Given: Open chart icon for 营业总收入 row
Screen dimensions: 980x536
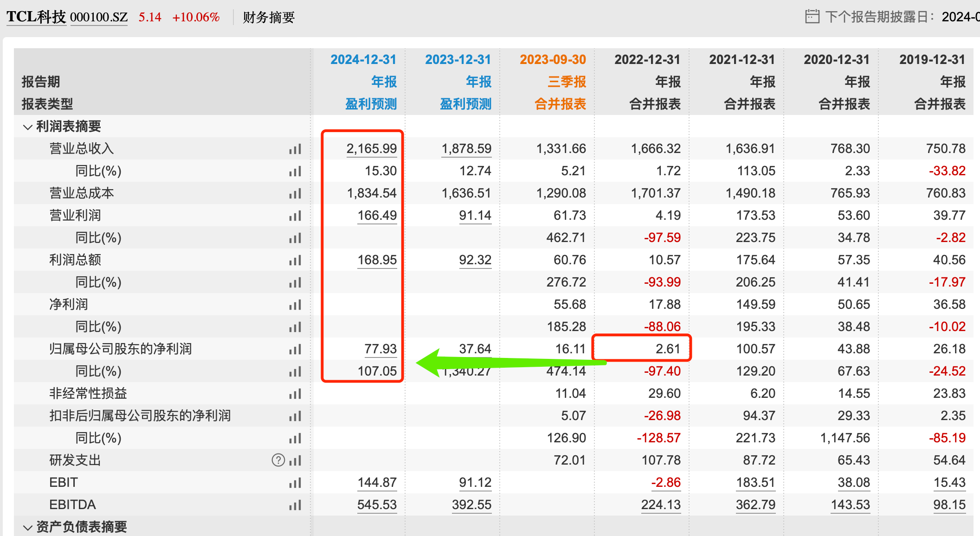Looking at the screenshot, I should 295,149.
